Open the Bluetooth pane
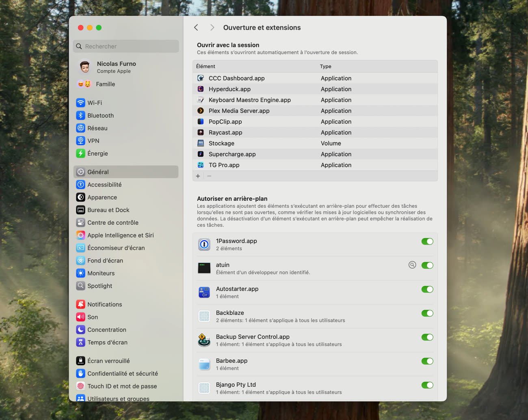 click(126, 115)
